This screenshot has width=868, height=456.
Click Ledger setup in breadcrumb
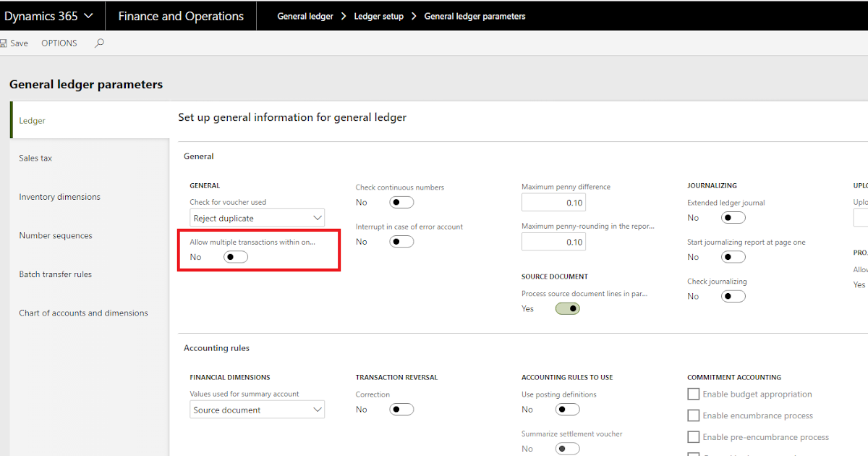[378, 16]
